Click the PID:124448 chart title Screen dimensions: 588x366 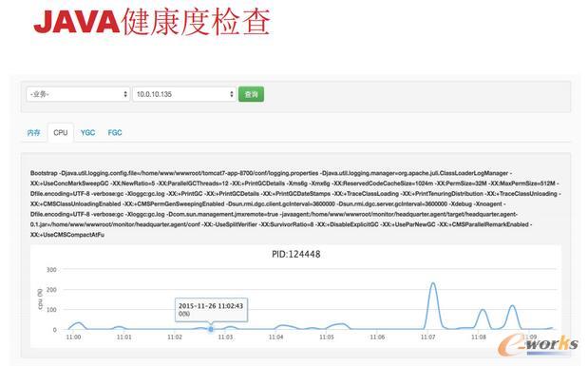point(295,254)
